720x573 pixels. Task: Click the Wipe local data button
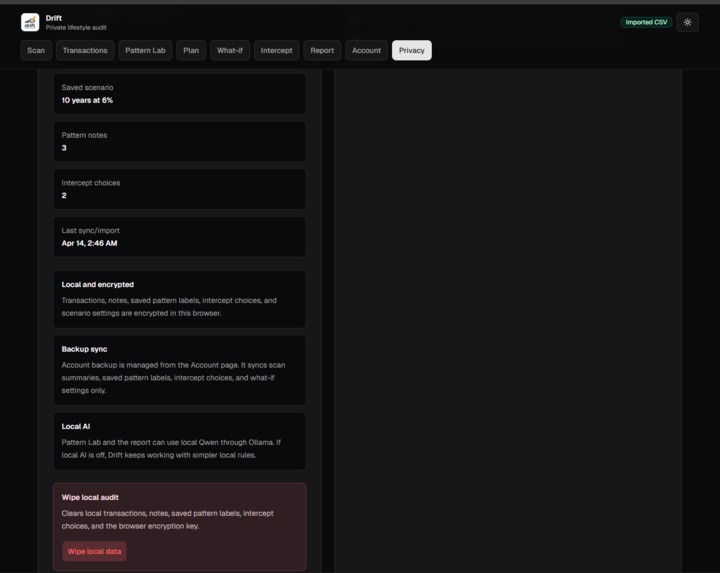tap(94, 551)
